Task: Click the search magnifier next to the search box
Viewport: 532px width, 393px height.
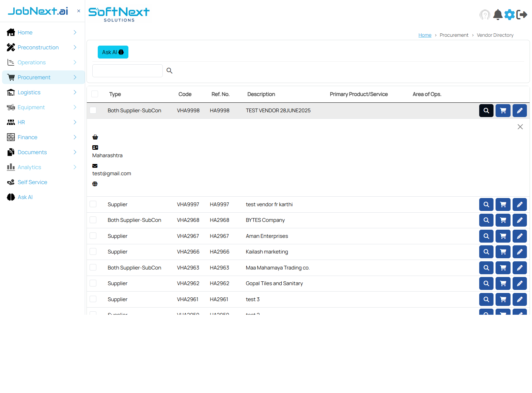Action: (169, 70)
